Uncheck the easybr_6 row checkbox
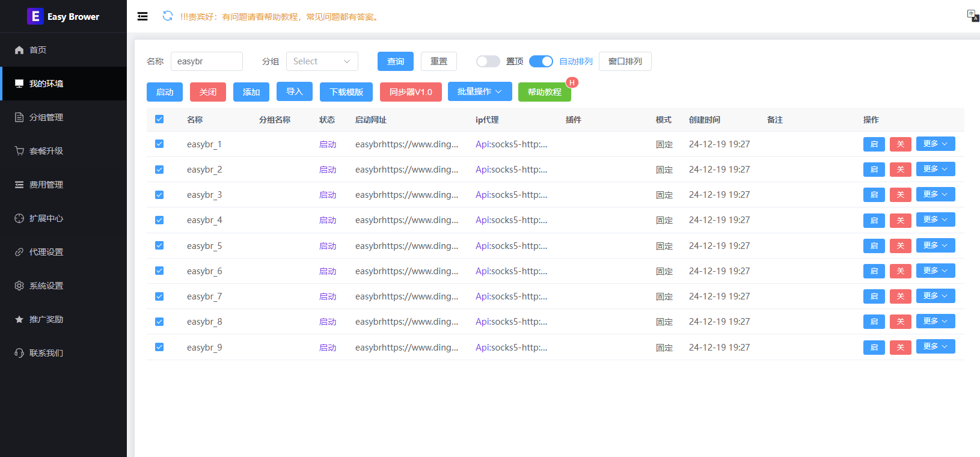This screenshot has height=457, width=980. click(x=159, y=271)
